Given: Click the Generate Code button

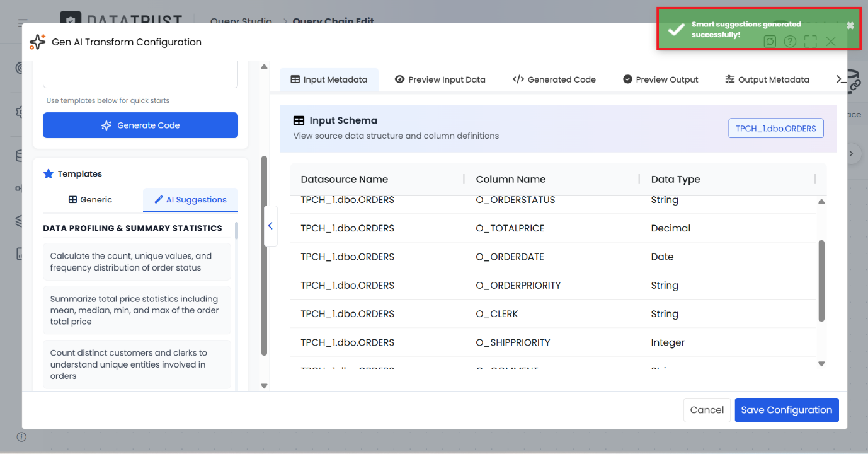Looking at the screenshot, I should click(x=140, y=125).
